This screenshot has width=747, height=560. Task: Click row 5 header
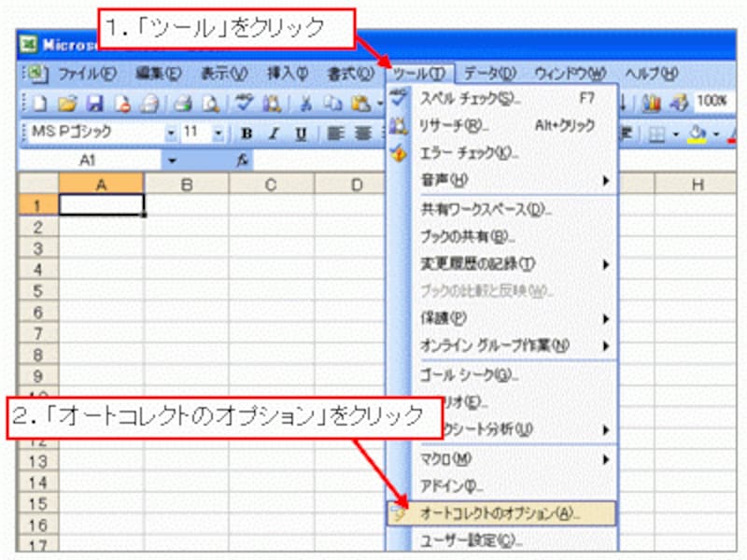[x=38, y=290]
